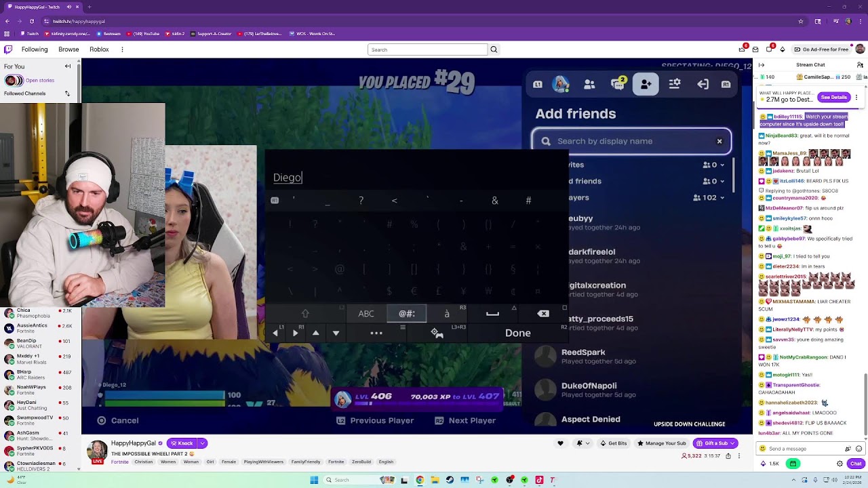
Task: Open the channel points 1.5K balance
Action: [x=770, y=464]
